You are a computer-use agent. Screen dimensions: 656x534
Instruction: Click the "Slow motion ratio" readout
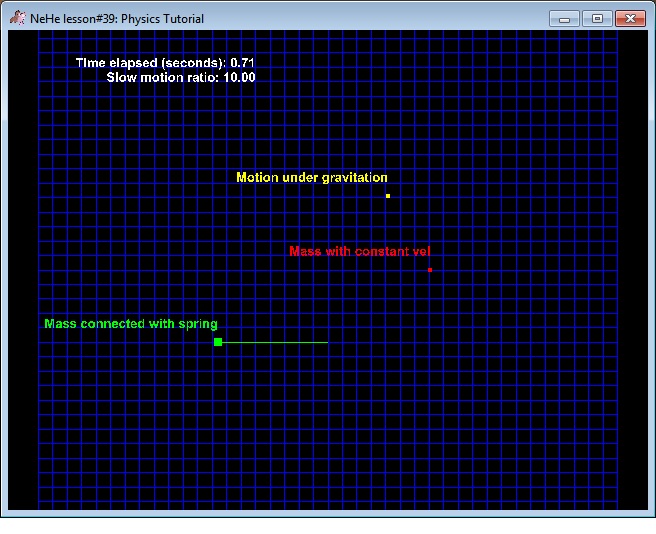(160, 78)
